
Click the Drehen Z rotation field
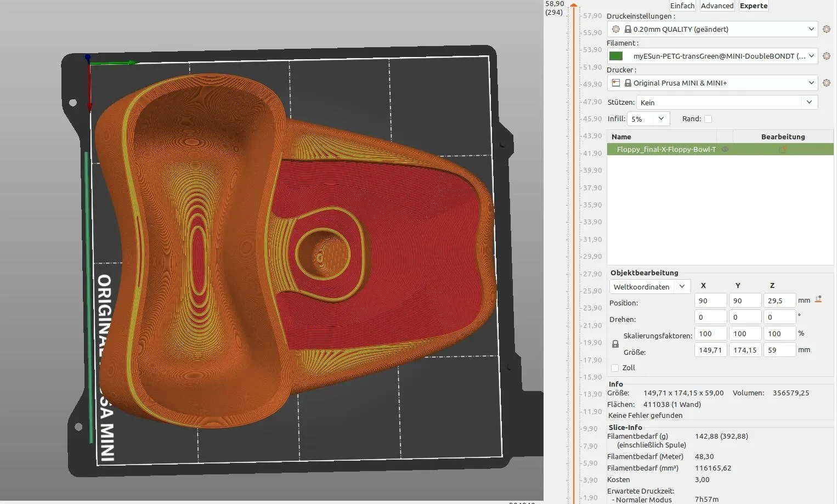pos(779,317)
